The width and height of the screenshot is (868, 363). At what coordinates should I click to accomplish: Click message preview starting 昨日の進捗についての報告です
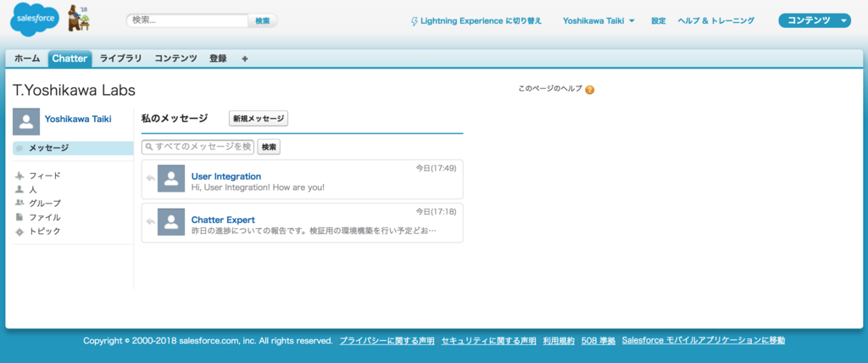(314, 231)
